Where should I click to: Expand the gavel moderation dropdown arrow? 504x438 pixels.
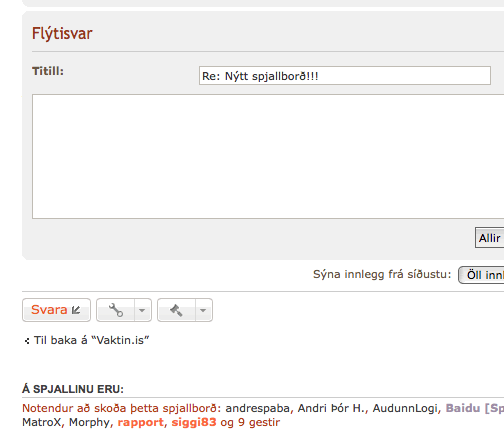pyautogui.click(x=203, y=310)
